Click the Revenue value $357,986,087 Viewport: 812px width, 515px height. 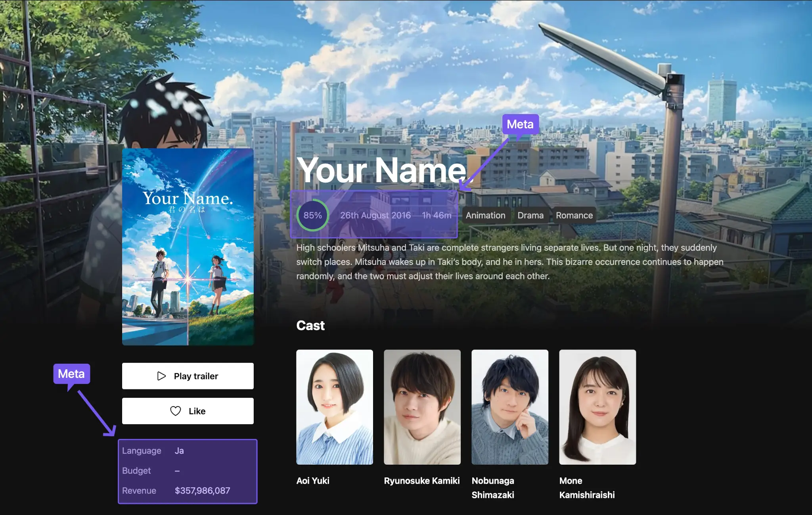click(x=203, y=490)
